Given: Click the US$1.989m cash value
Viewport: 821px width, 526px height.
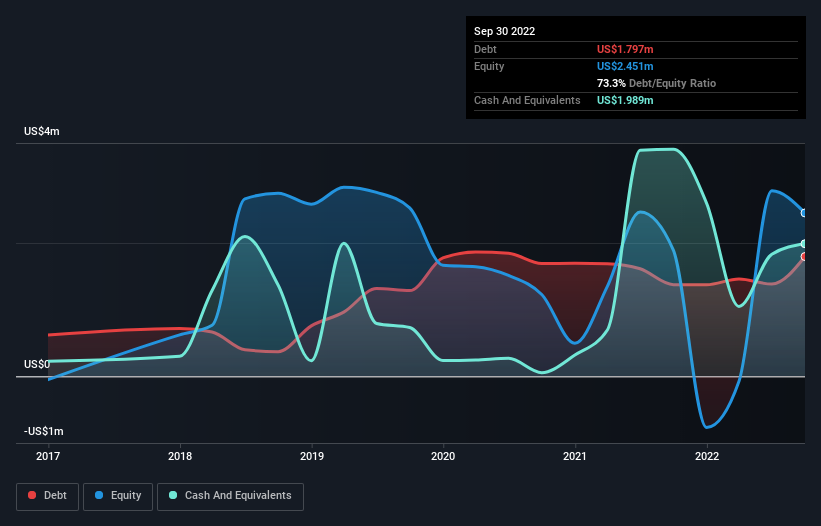Looking at the screenshot, I should tap(625, 100).
